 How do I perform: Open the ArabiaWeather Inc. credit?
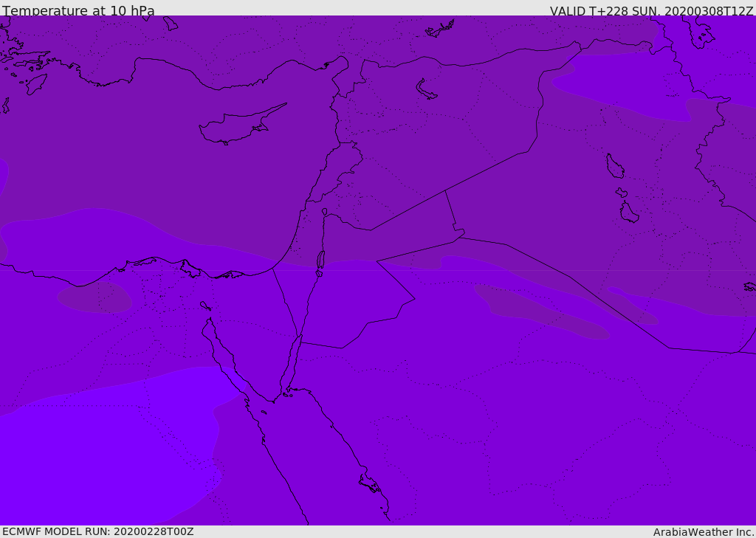pyautogui.click(x=704, y=532)
